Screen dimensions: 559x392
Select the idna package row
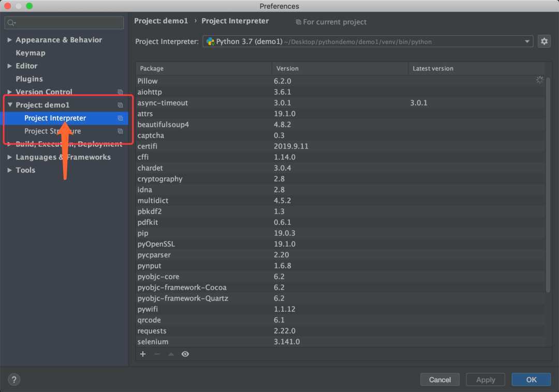pyautogui.click(x=340, y=190)
